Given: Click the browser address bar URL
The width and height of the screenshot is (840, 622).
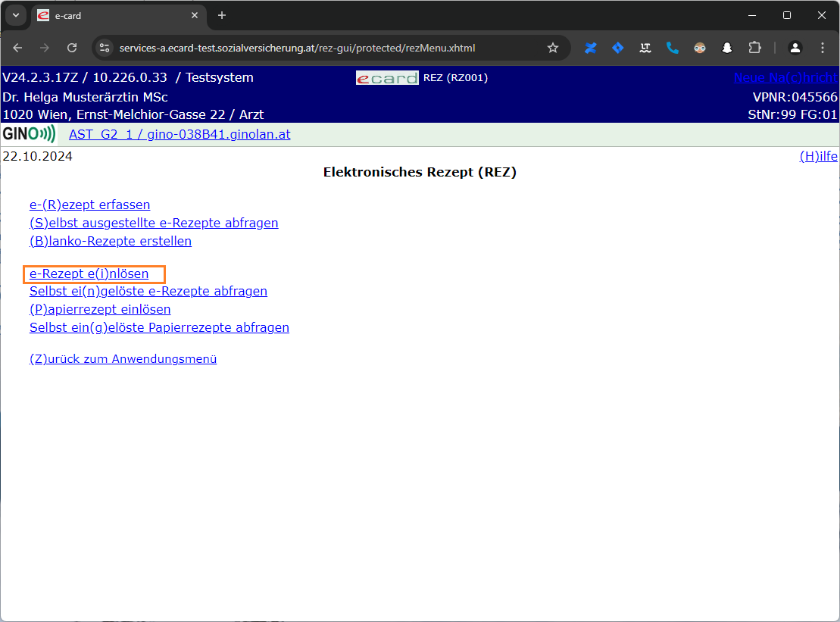Looking at the screenshot, I should (297, 48).
